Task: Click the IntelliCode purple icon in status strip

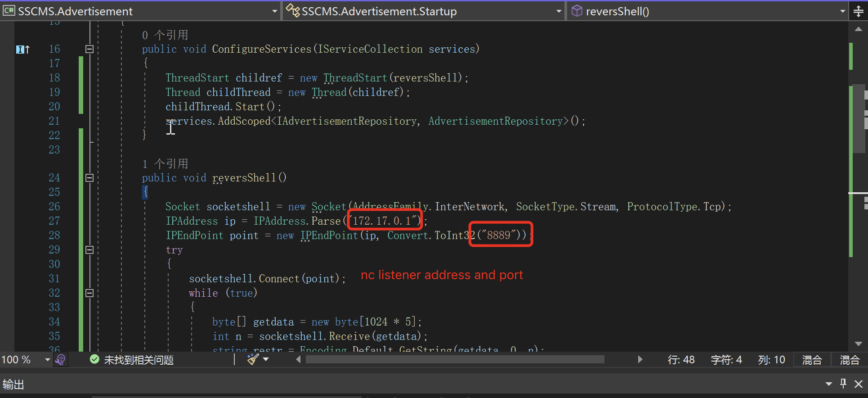Action: [60, 359]
